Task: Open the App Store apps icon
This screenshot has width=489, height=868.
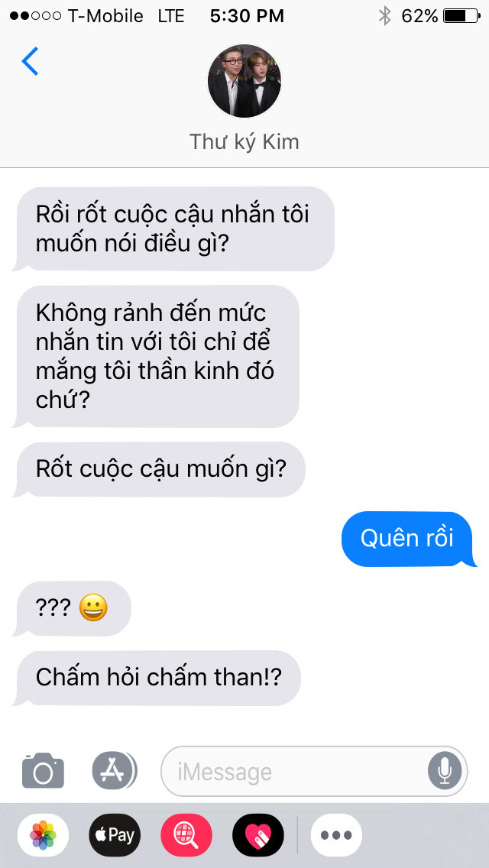Action: click(x=114, y=770)
